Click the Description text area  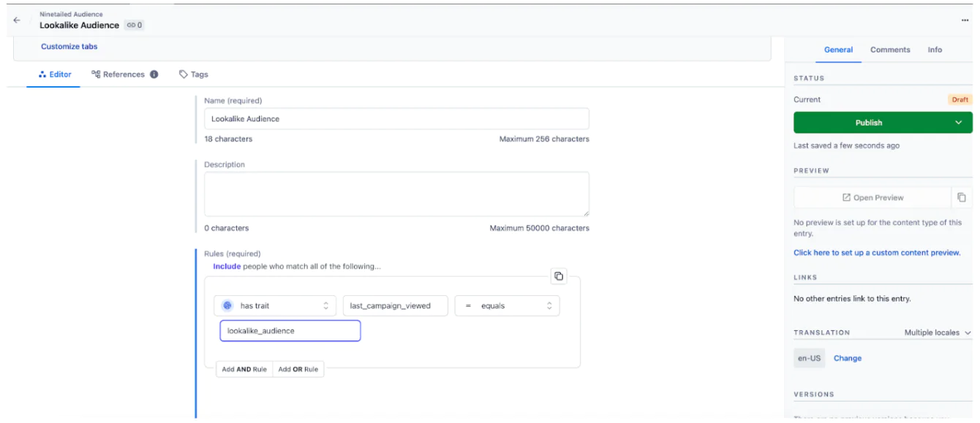(396, 194)
